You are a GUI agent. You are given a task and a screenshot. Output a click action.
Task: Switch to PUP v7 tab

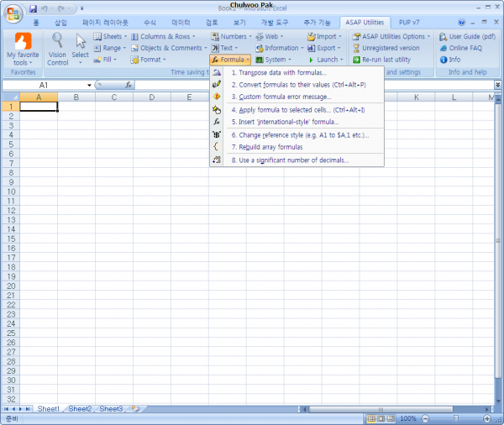pos(409,22)
